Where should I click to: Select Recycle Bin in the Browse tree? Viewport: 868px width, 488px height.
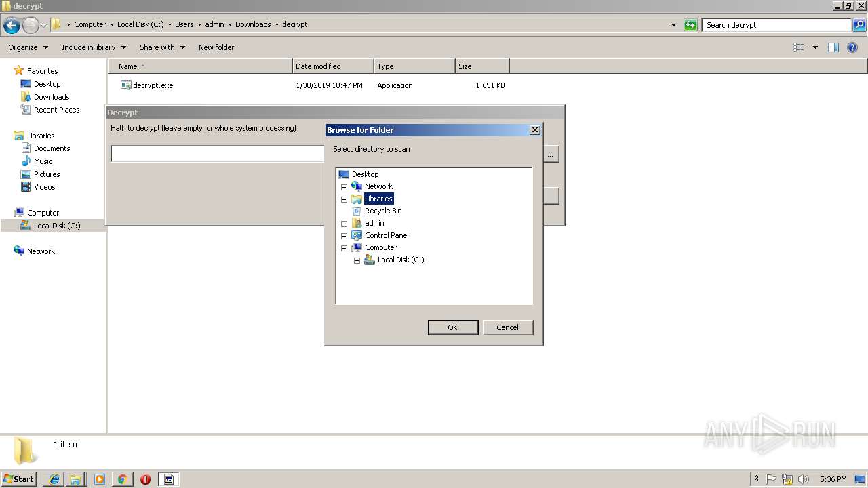tap(383, 211)
